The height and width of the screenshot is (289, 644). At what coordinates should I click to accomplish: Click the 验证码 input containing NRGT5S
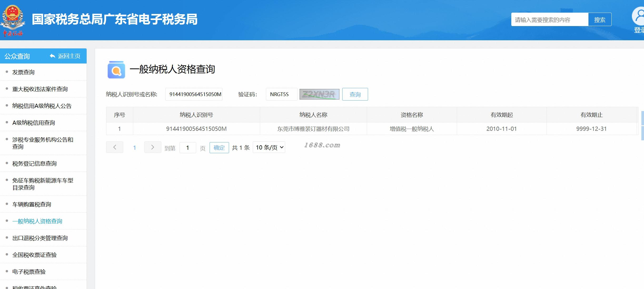(281, 94)
